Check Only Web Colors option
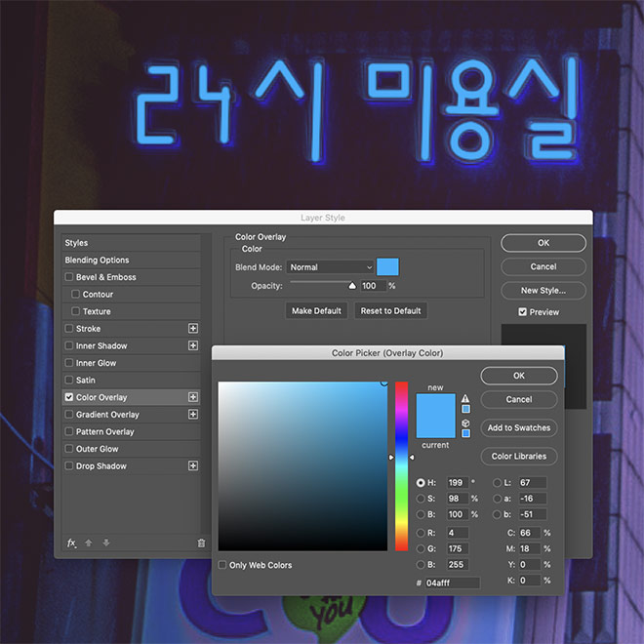The width and height of the screenshot is (644, 644). [x=222, y=565]
